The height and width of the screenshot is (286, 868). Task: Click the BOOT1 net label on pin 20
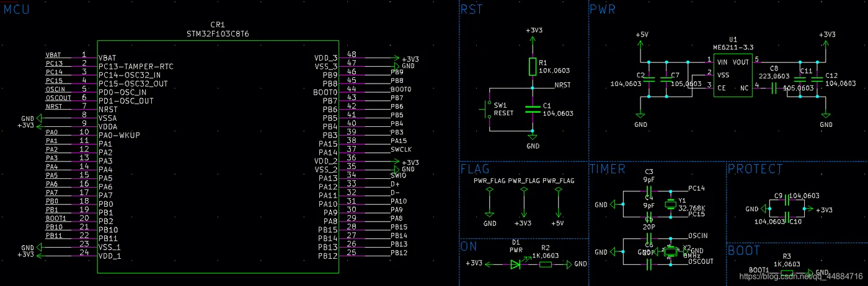tap(56, 218)
